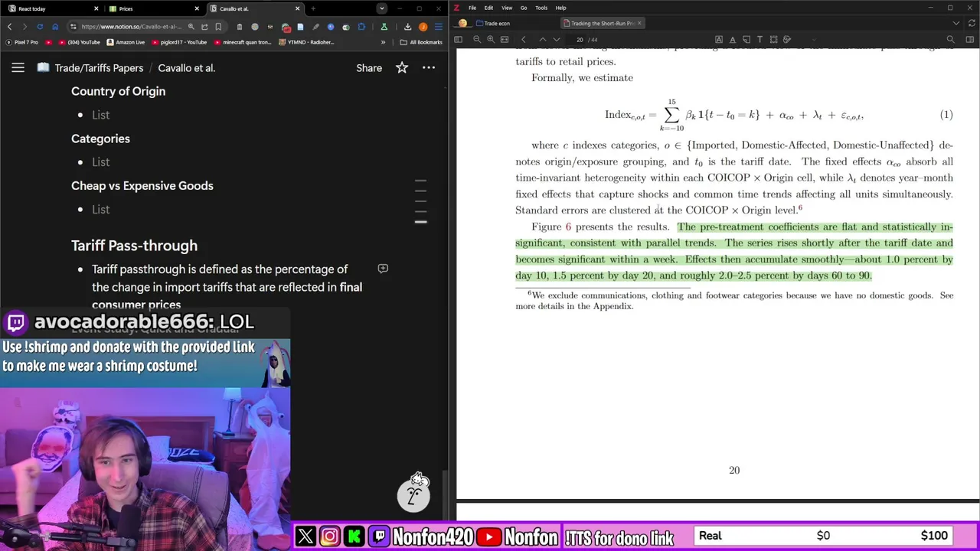Click the Share button in Notion
Screen dimensions: 980x551
[369, 68]
